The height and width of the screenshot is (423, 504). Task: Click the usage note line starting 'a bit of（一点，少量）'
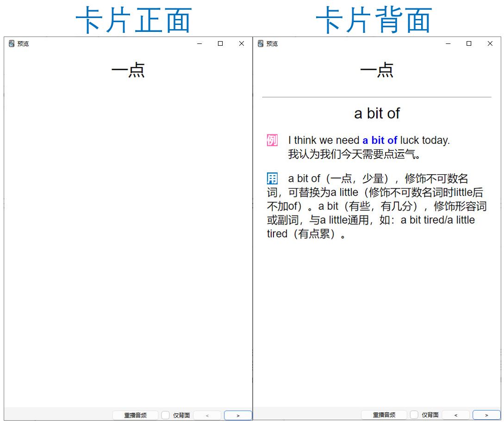378,178
